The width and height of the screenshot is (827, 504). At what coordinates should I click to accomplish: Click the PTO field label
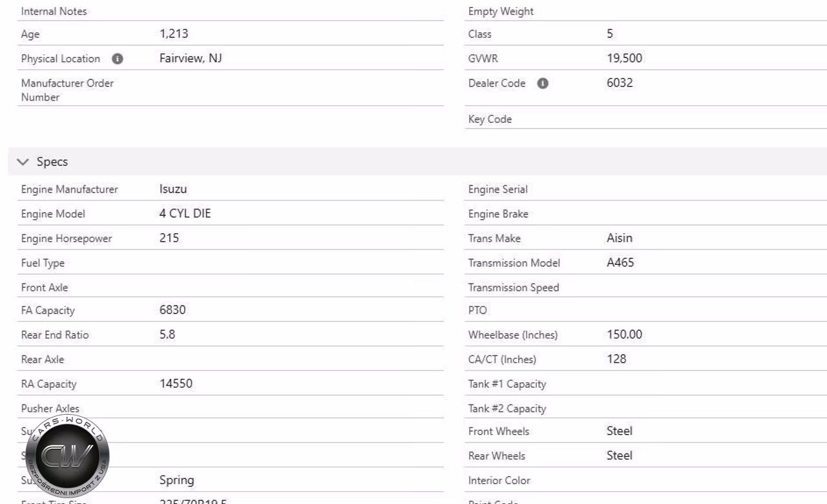pyautogui.click(x=477, y=311)
